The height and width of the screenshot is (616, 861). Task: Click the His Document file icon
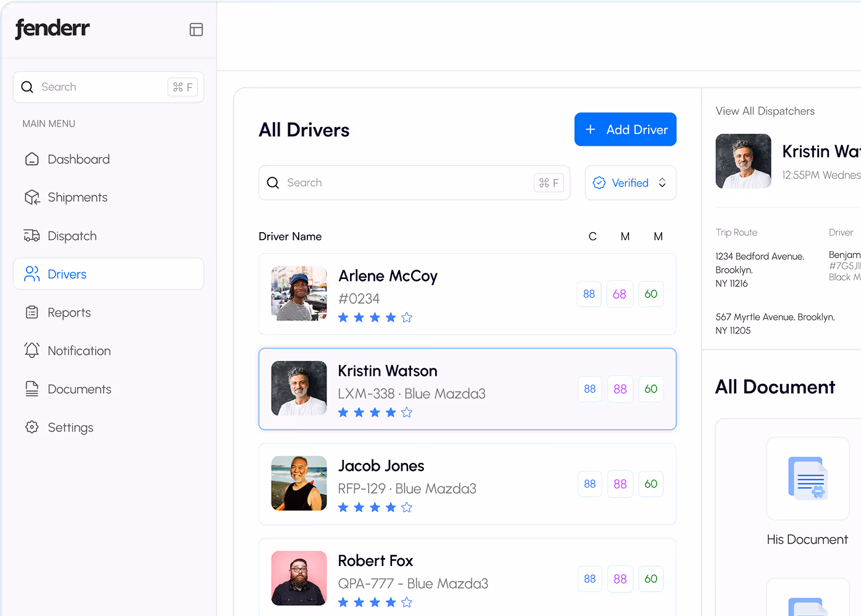[x=808, y=478]
